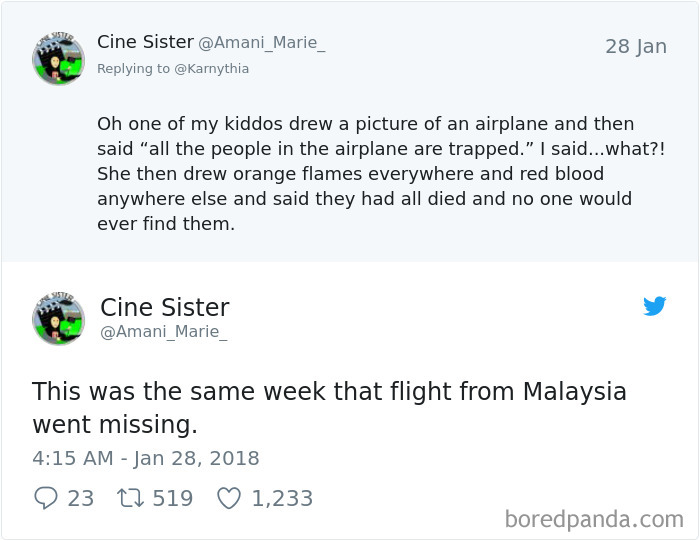The height and width of the screenshot is (541, 700).
Task: Click the reply speech bubble icon
Action: point(45,498)
